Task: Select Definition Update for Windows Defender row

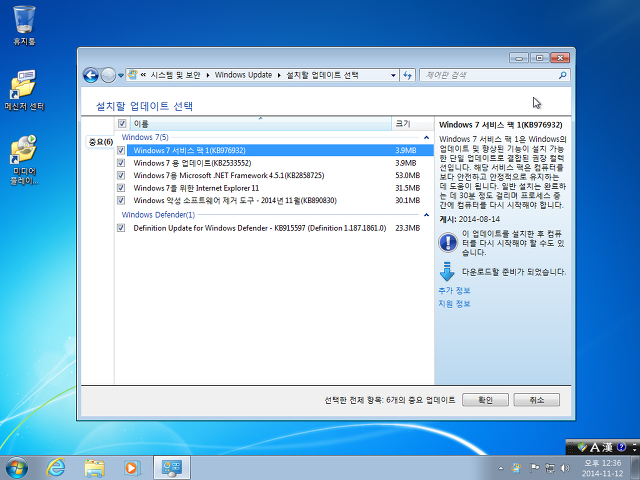Action: pyautogui.click(x=260, y=228)
